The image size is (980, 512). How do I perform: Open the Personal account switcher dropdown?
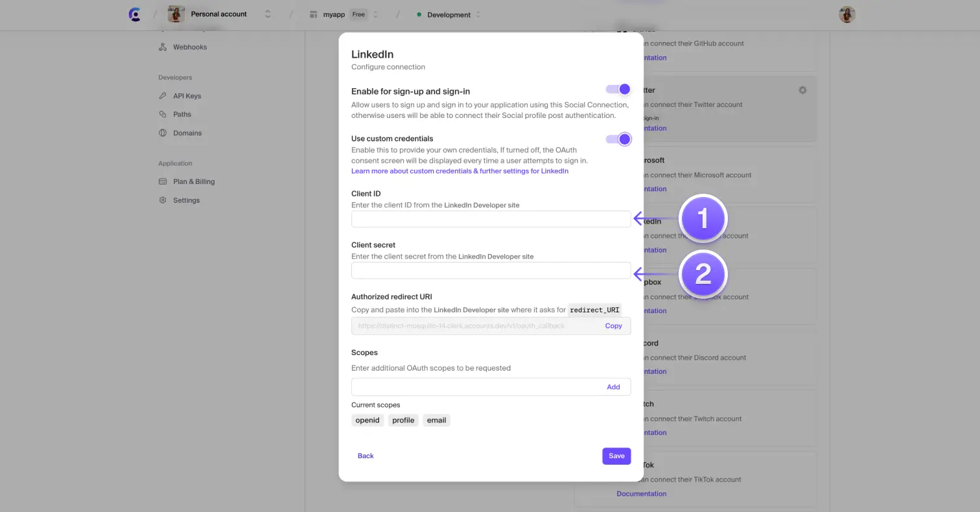click(x=268, y=14)
